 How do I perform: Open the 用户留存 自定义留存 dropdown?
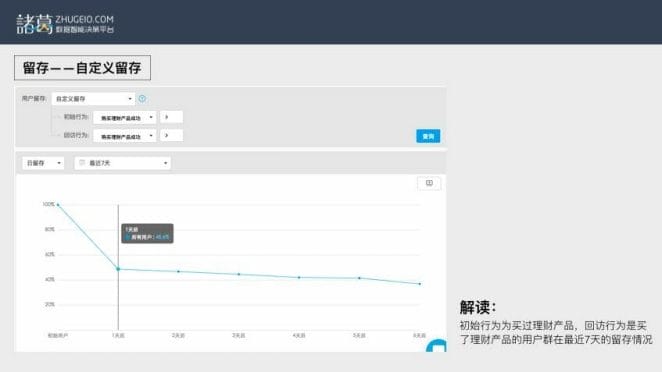click(93, 99)
